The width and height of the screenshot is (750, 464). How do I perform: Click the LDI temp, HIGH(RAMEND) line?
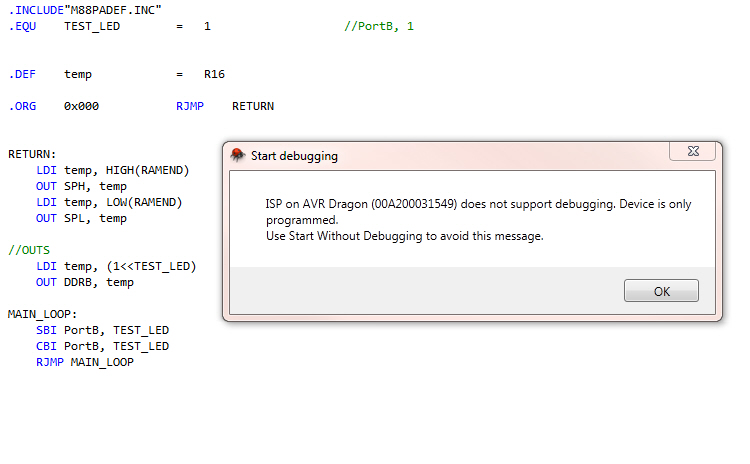(x=113, y=170)
